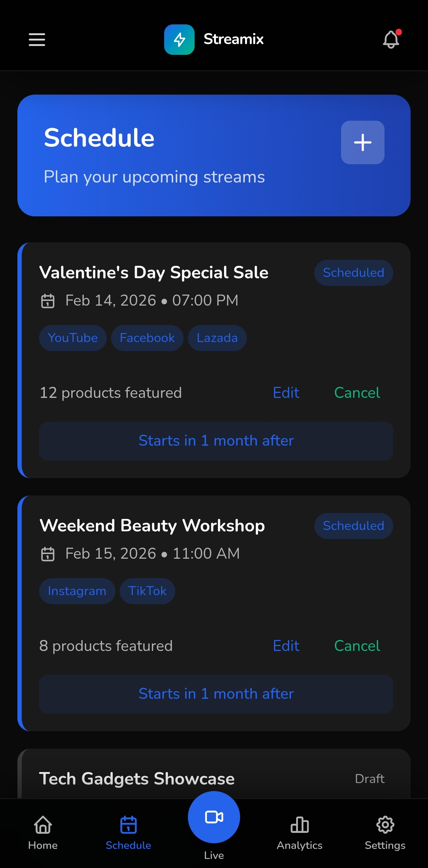Tap the Instagram platform tag
Viewport: 428px width, 868px height.
tap(77, 591)
